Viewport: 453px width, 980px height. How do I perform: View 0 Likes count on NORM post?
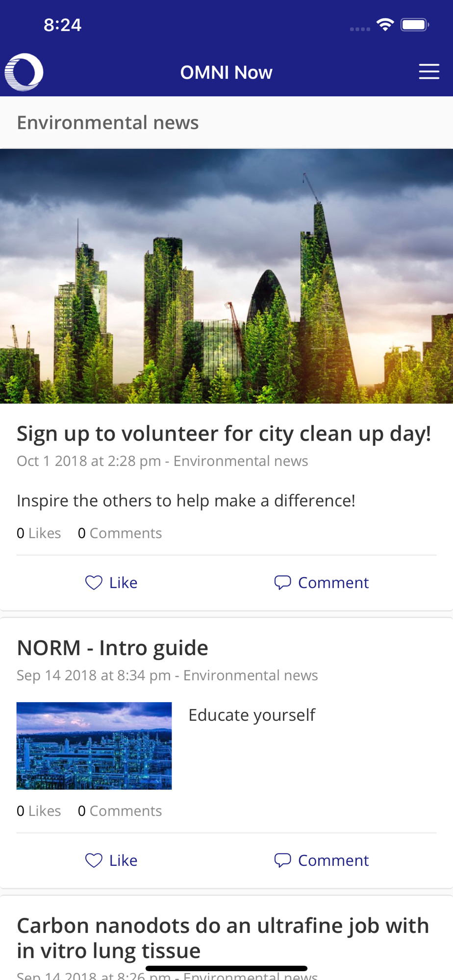39,811
